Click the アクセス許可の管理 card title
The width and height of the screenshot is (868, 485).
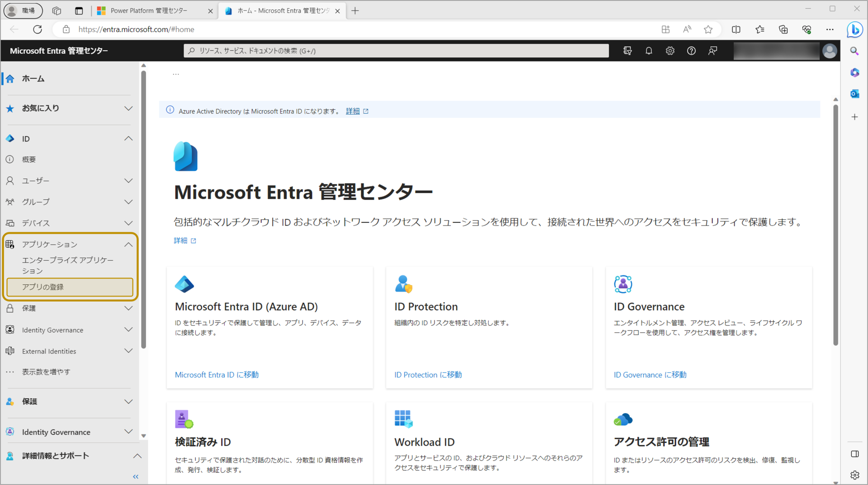tap(661, 442)
